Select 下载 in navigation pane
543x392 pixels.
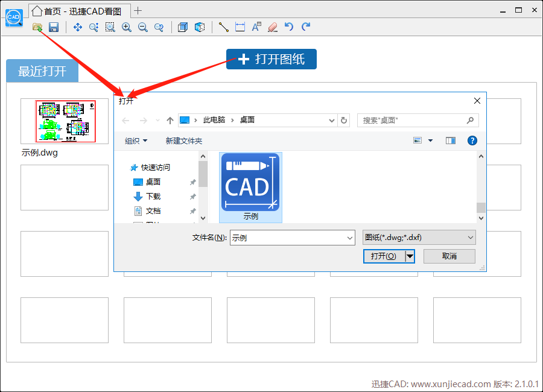[x=153, y=197]
